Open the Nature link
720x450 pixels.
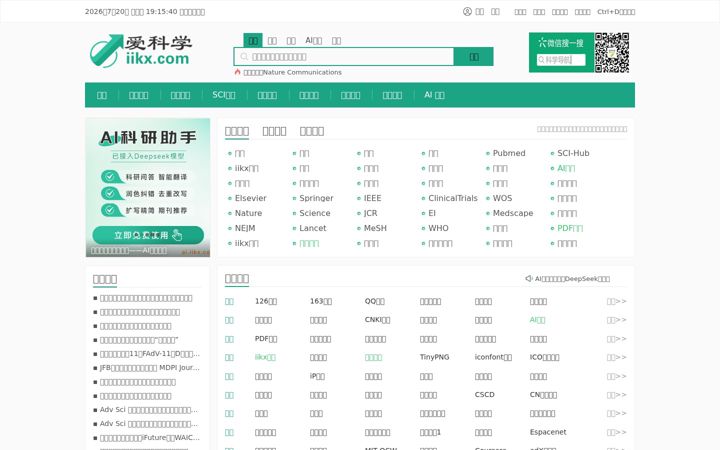click(x=248, y=213)
